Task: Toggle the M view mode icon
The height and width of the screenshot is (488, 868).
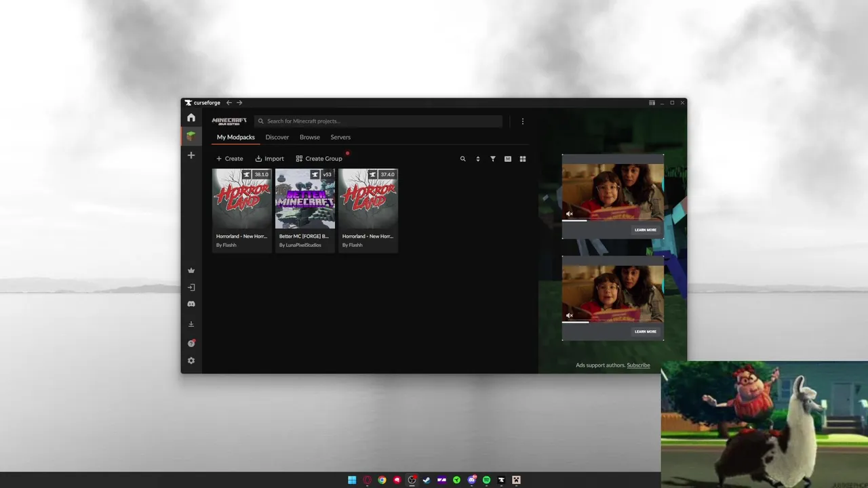Action: point(508,159)
